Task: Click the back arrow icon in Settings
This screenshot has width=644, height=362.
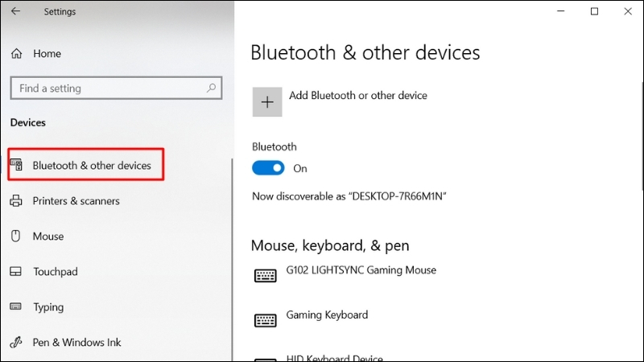Action: 15,11
